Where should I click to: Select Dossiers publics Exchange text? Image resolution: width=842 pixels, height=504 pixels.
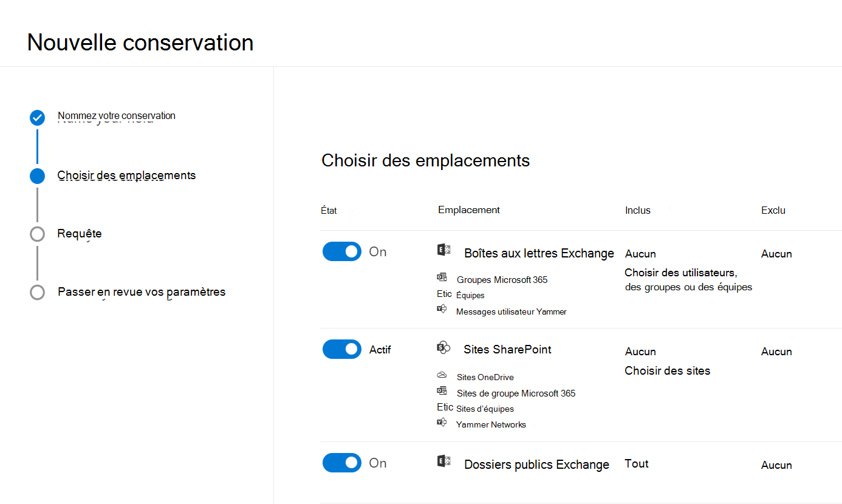click(x=536, y=465)
